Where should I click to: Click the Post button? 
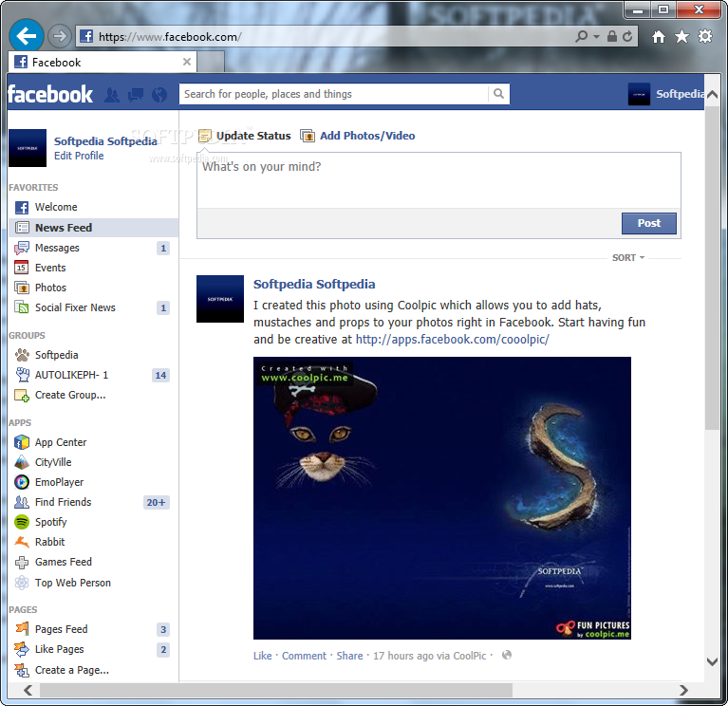(x=649, y=223)
